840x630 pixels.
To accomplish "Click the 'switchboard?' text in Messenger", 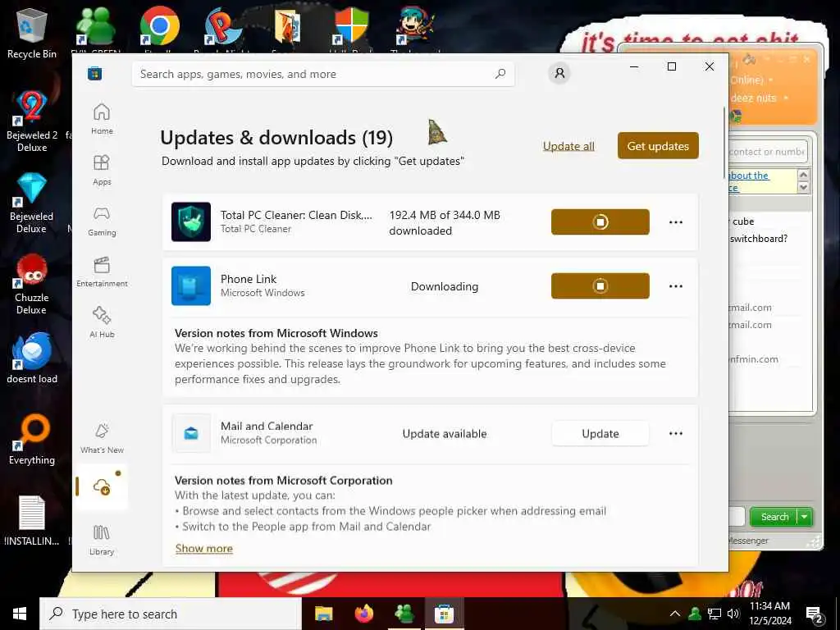I will 759,239.
